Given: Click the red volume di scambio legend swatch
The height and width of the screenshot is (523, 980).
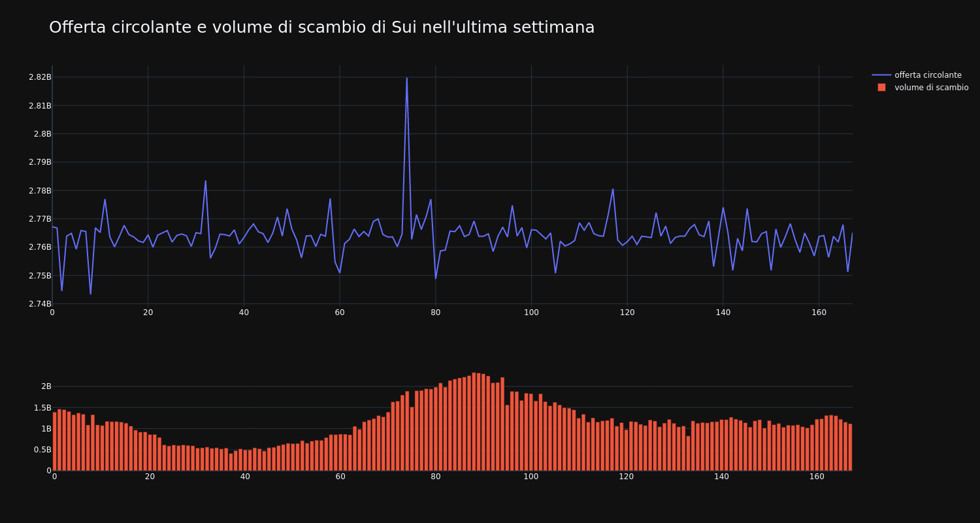Looking at the screenshot, I should 881,88.
